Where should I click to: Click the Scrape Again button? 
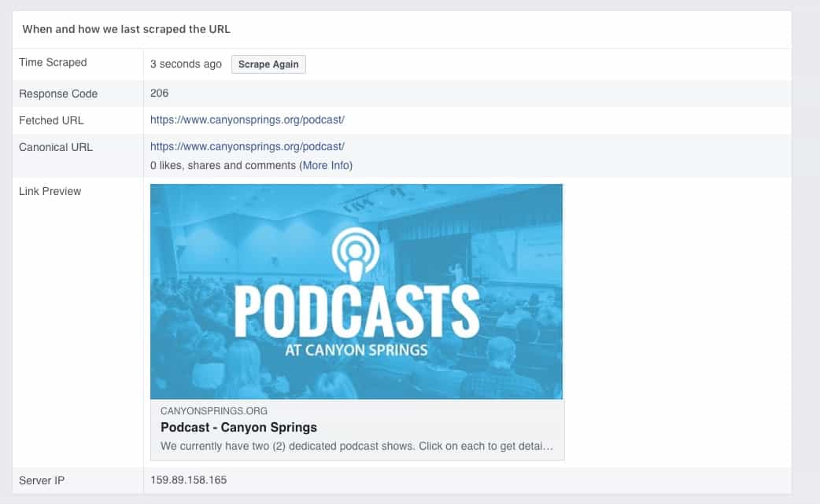click(268, 64)
